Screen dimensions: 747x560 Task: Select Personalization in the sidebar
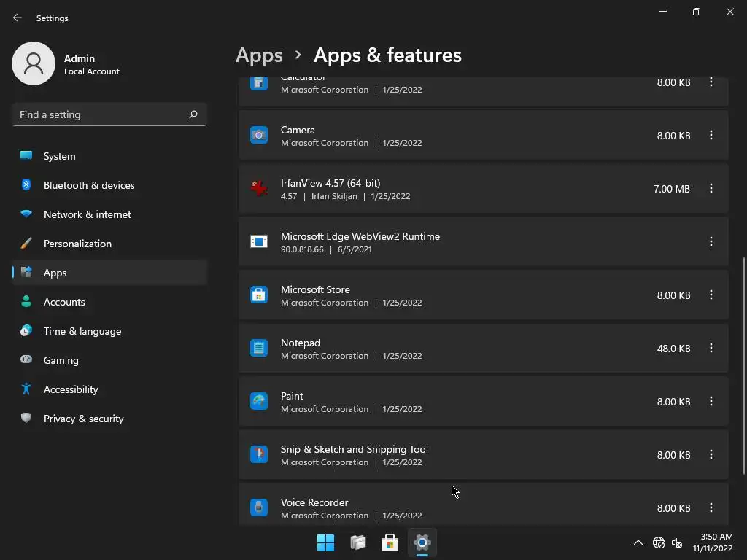(x=77, y=244)
